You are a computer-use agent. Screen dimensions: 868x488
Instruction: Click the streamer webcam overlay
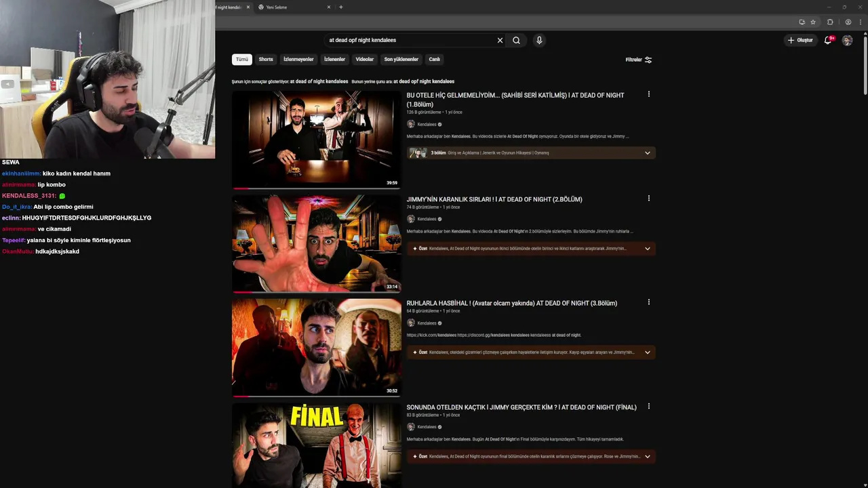click(108, 79)
